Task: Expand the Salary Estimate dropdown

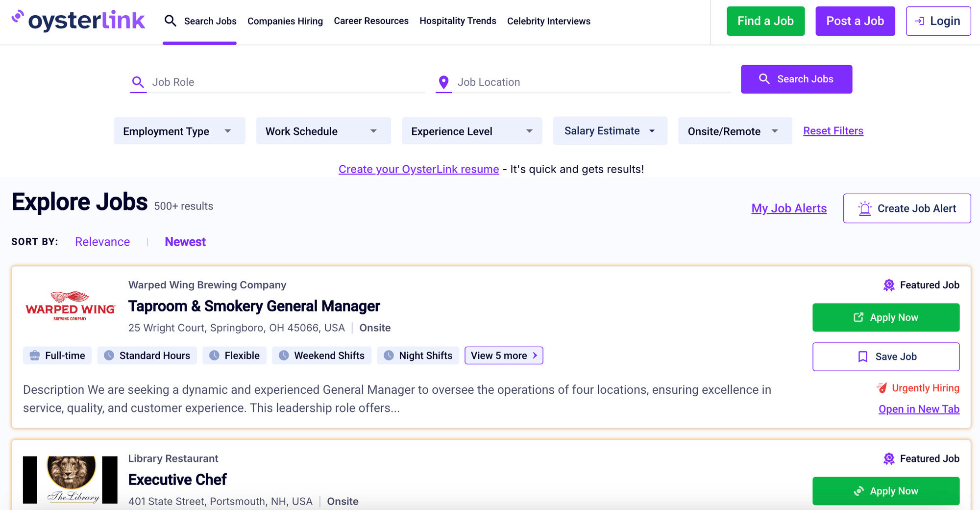Action: (610, 131)
